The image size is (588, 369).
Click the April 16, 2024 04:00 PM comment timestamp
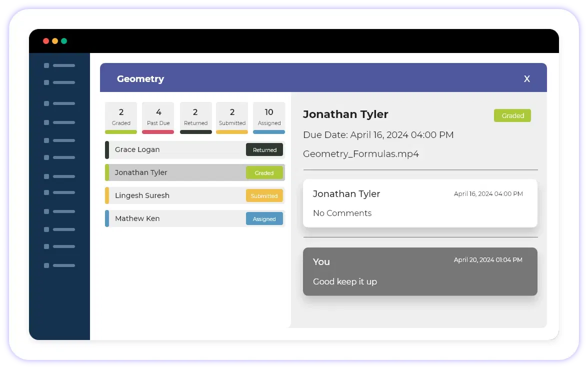[488, 194]
